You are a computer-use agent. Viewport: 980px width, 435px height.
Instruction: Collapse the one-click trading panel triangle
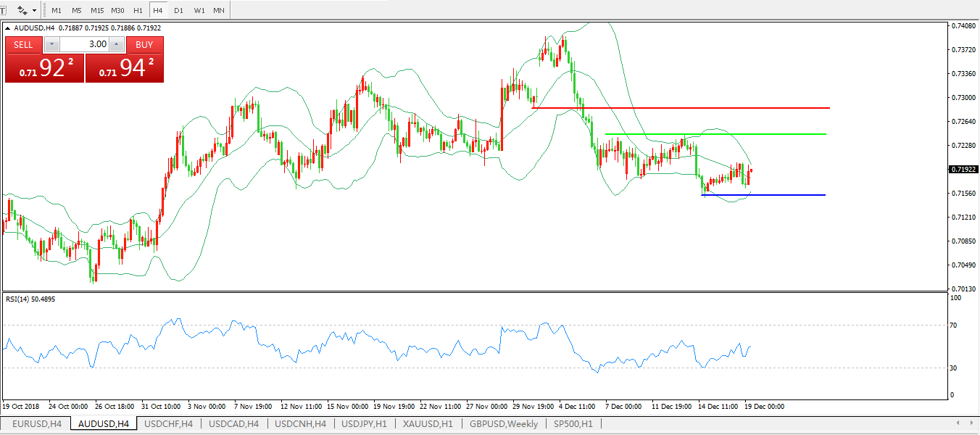tap(8, 28)
